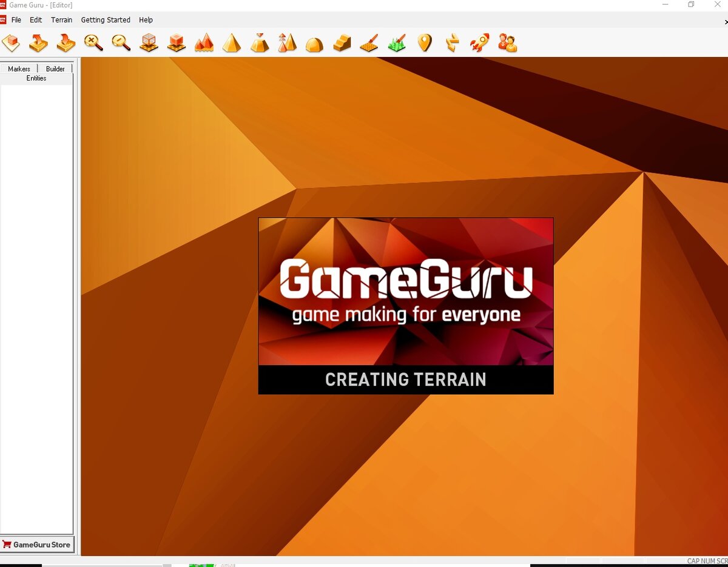Click the Save Level icon with down arrow
The height and width of the screenshot is (567, 728).
tap(66, 43)
